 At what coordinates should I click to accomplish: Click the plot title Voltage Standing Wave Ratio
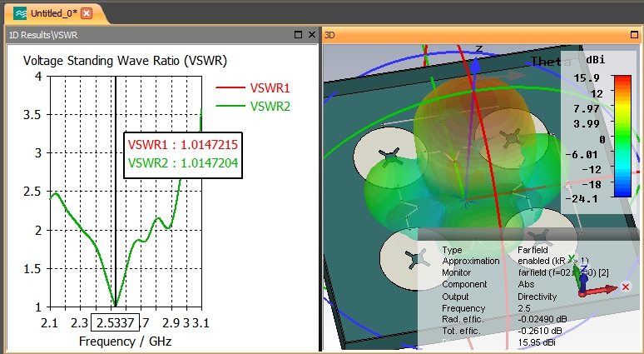125,61
